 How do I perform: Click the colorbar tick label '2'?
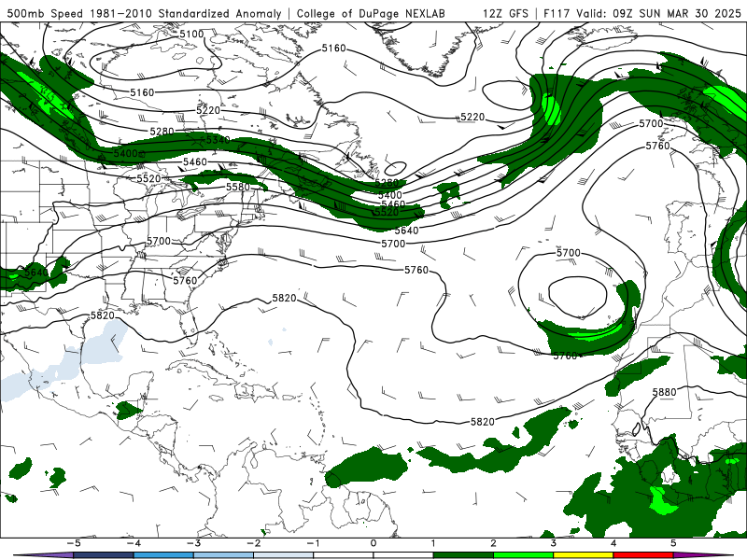pos(493,543)
